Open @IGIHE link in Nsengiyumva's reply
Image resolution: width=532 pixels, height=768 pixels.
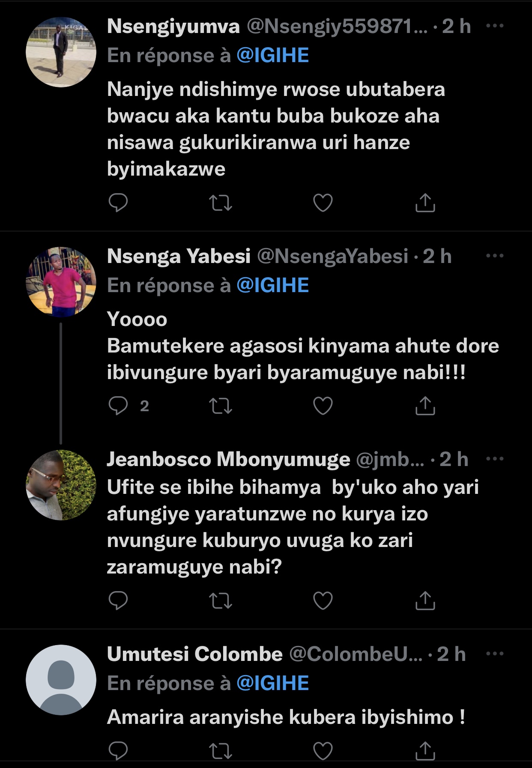(x=272, y=56)
